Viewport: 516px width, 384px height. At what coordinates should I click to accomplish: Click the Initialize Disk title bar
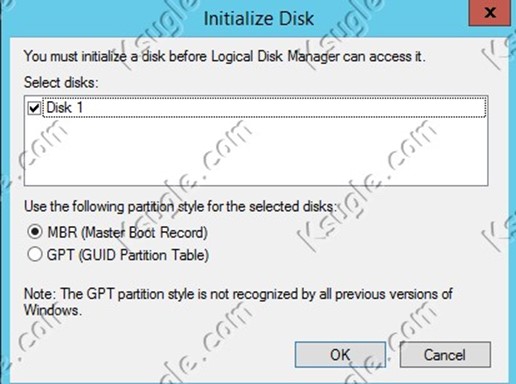pyautogui.click(x=258, y=18)
